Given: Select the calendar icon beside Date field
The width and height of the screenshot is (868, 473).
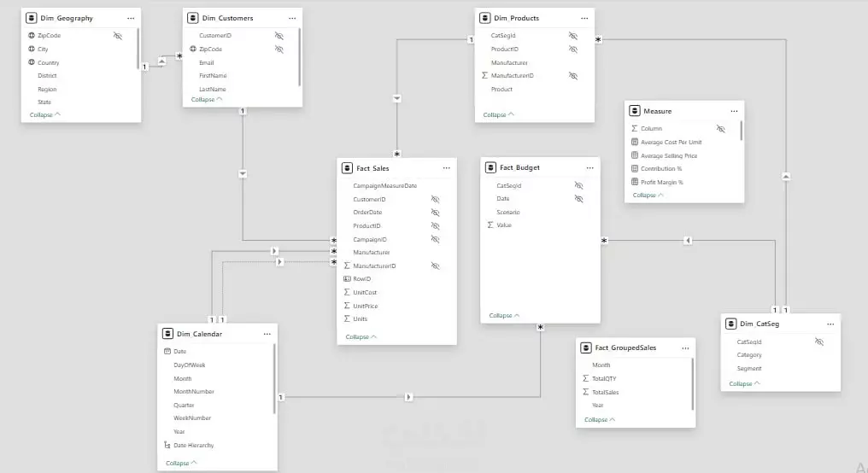Looking at the screenshot, I should (167, 351).
